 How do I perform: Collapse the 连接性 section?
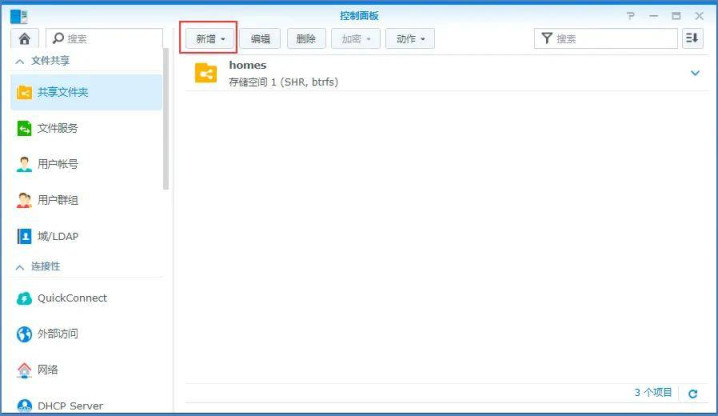pyautogui.click(x=20, y=267)
